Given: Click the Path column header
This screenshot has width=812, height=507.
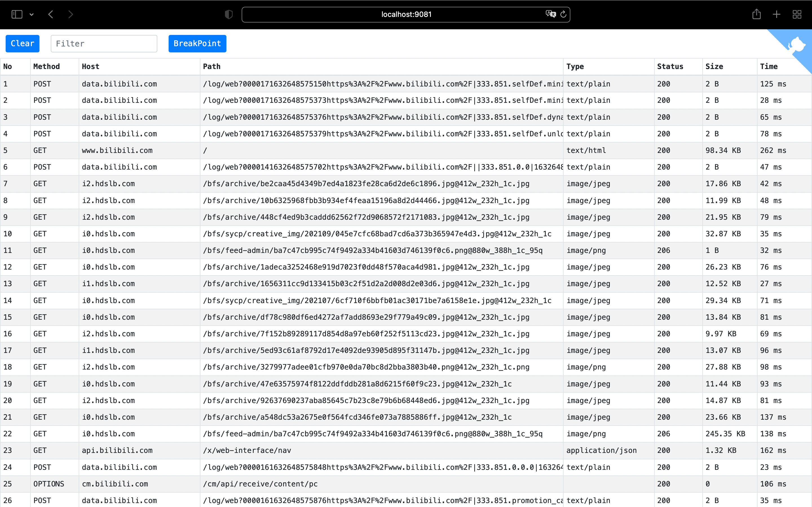Looking at the screenshot, I should coord(212,66).
